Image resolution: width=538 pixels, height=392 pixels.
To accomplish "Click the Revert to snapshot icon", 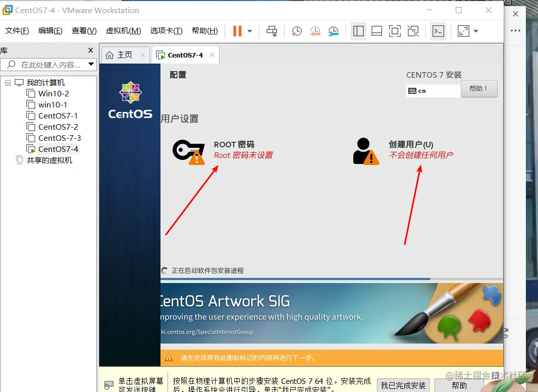I will click(315, 31).
